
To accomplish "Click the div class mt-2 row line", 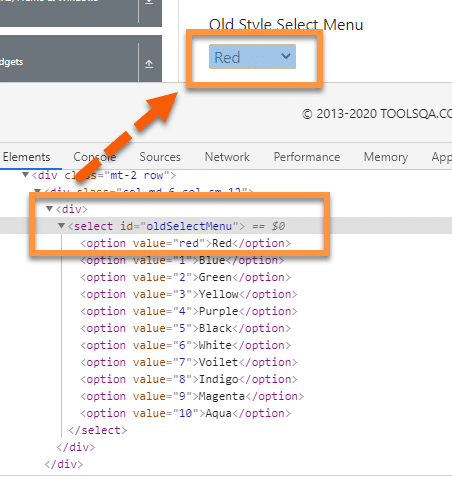I will click(104, 175).
